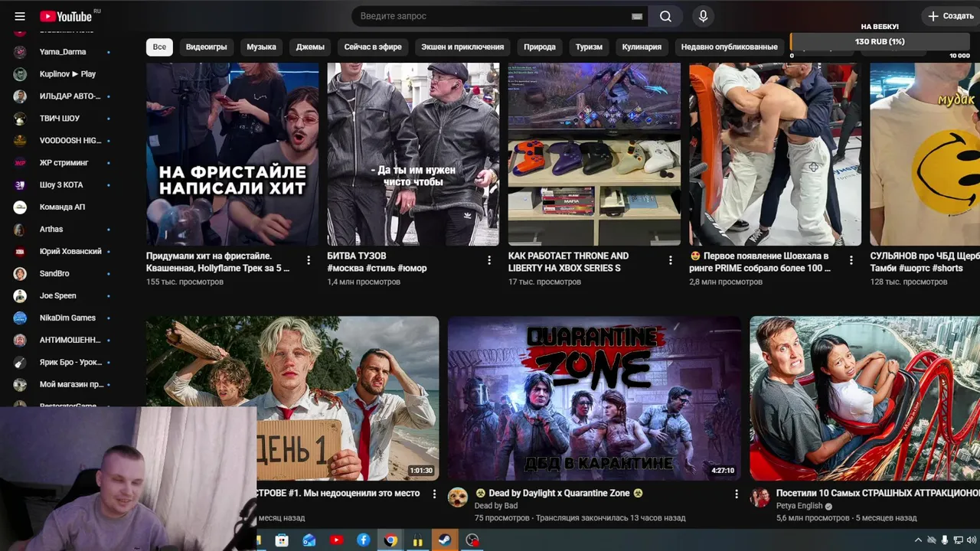Select the Сейчас в эфире chip
This screenshot has width=980, height=551.
pos(373,47)
